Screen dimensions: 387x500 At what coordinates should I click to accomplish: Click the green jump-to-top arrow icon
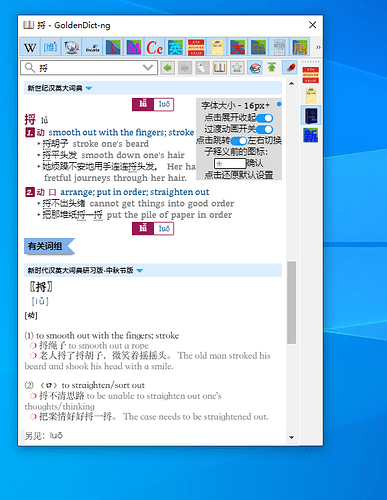[x=272, y=68]
